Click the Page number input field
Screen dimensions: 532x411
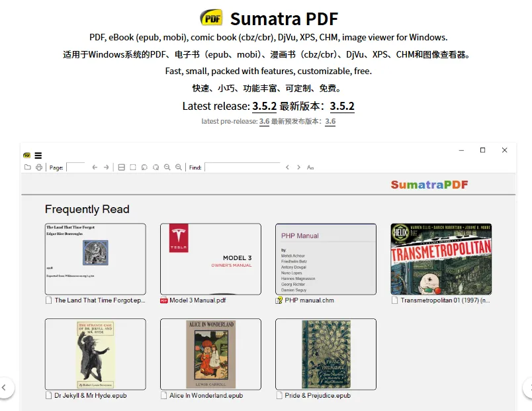pyautogui.click(x=76, y=167)
